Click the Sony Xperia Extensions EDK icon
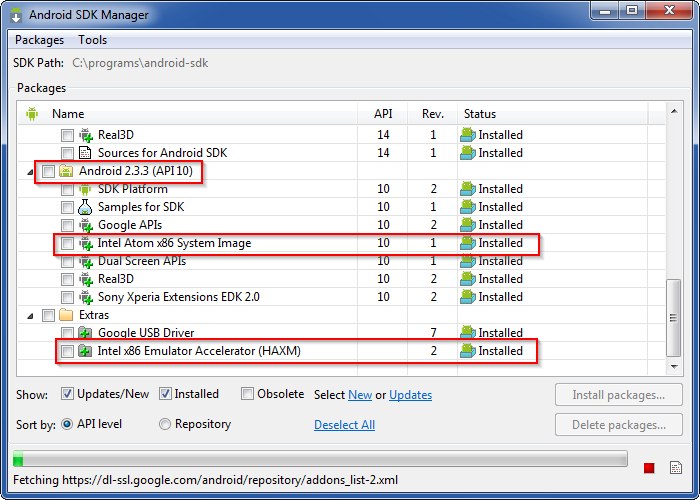The height and width of the screenshot is (500, 700). click(x=86, y=297)
